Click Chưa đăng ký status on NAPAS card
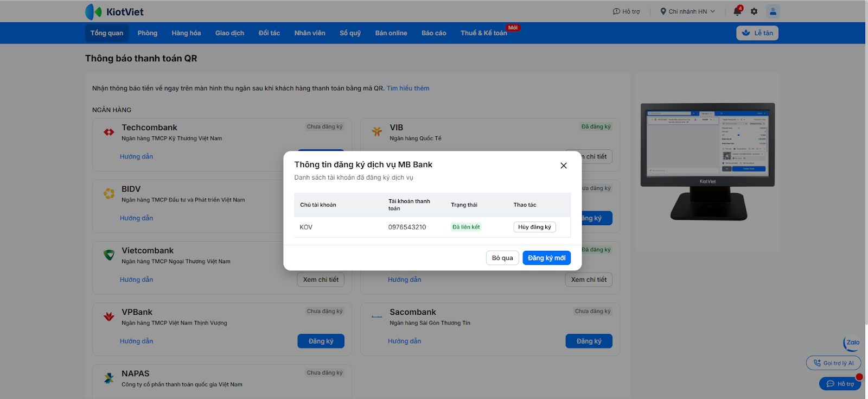Viewport: 868px width, 399px height. click(324, 372)
